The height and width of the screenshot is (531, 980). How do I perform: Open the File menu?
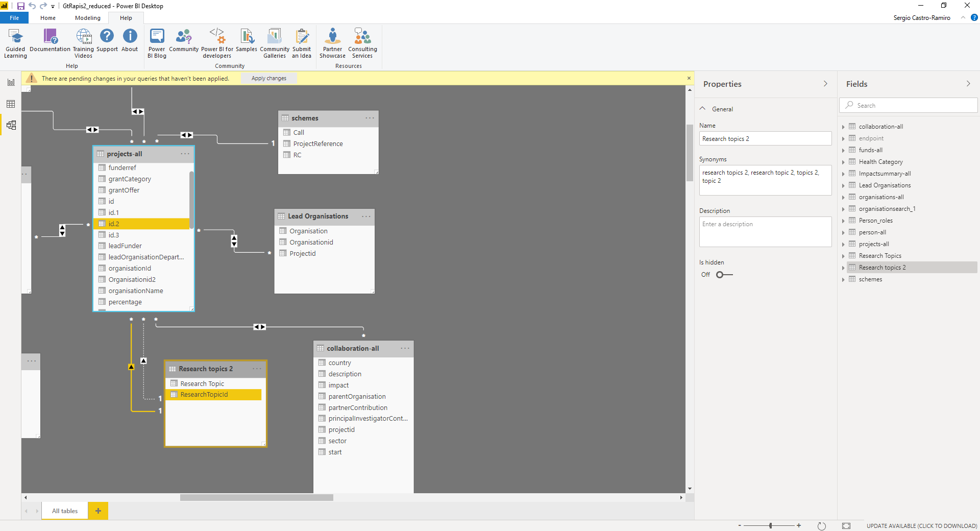(14, 18)
